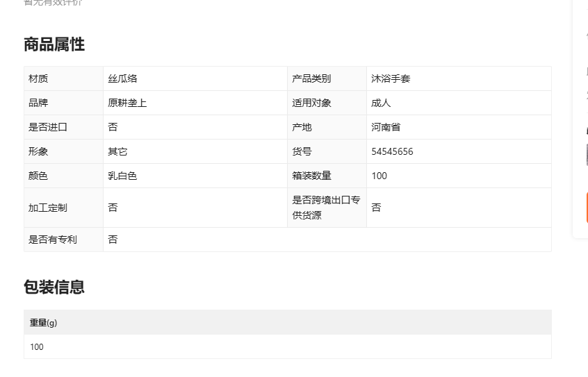Click the 适用对象 attribute label
The image size is (588, 377).
[311, 103]
